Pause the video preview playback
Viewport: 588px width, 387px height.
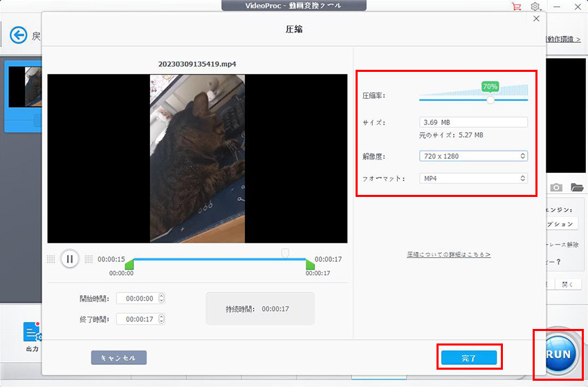69,259
